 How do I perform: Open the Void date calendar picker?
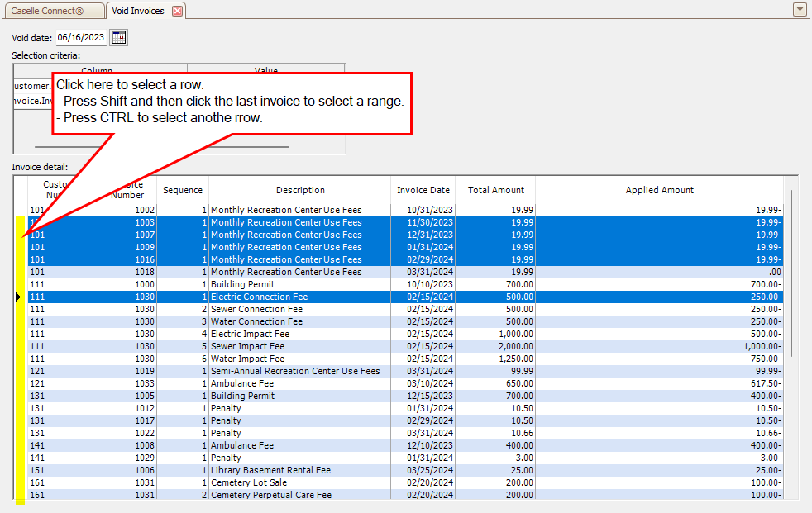[119, 37]
